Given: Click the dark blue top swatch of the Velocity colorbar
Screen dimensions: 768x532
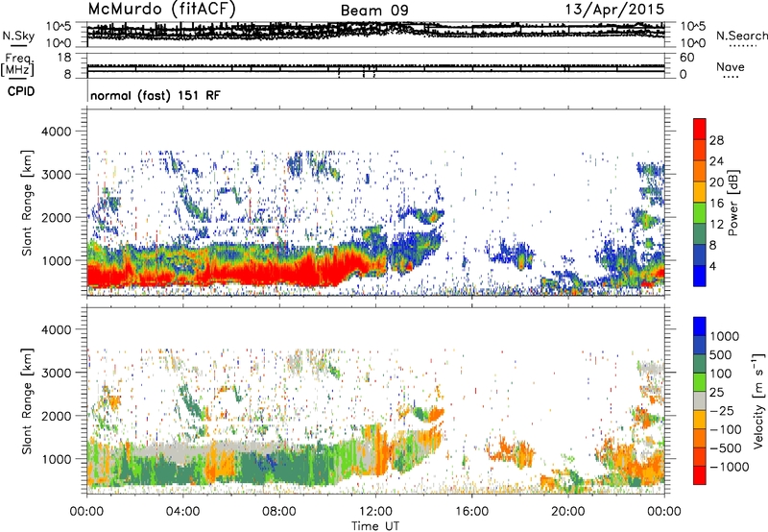Looking at the screenshot, I should [700, 326].
